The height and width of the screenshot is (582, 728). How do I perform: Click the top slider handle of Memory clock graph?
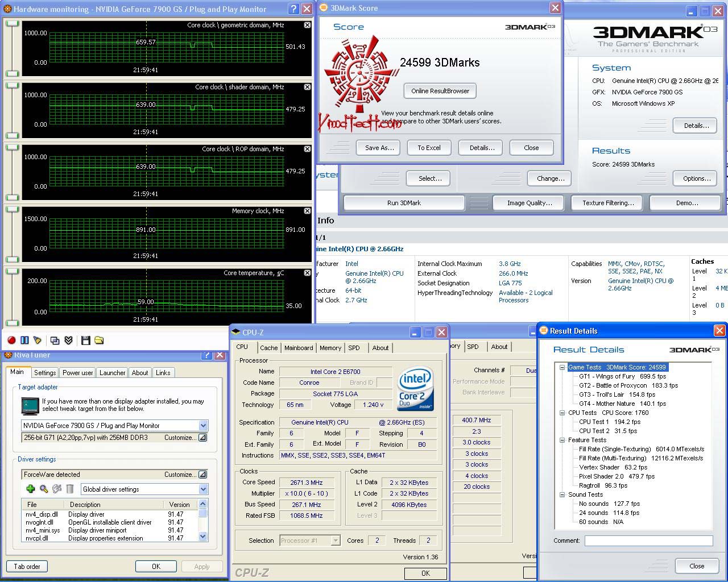pyautogui.click(x=12, y=210)
